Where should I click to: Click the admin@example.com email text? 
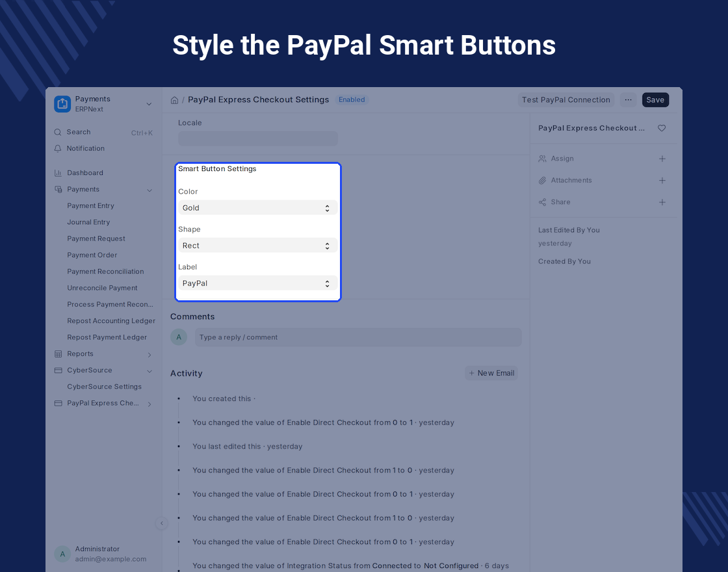110,560
